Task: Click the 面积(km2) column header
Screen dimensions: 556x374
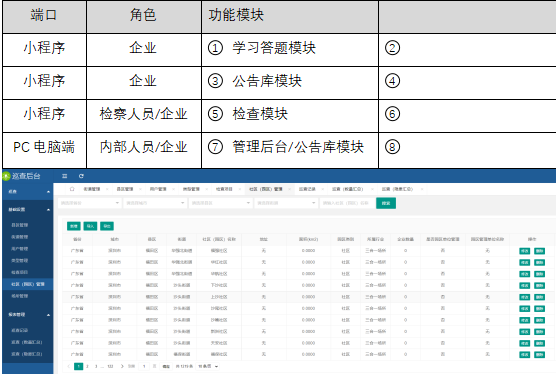Action: tap(308, 239)
